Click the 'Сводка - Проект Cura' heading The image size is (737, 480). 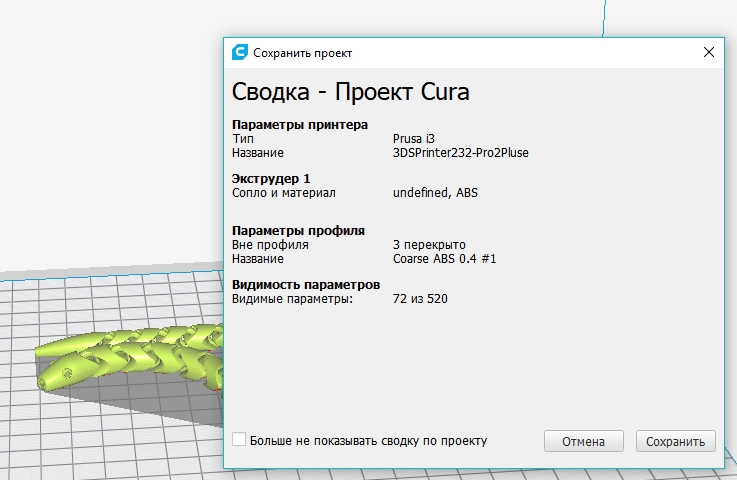tap(351, 92)
